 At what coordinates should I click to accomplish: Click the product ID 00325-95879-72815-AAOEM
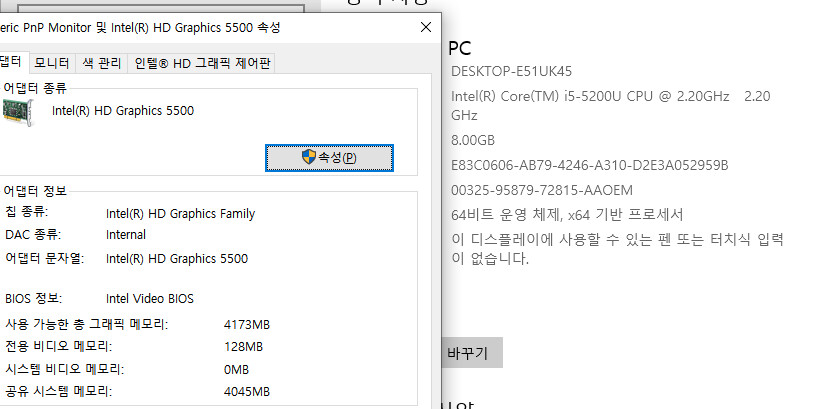(x=542, y=190)
